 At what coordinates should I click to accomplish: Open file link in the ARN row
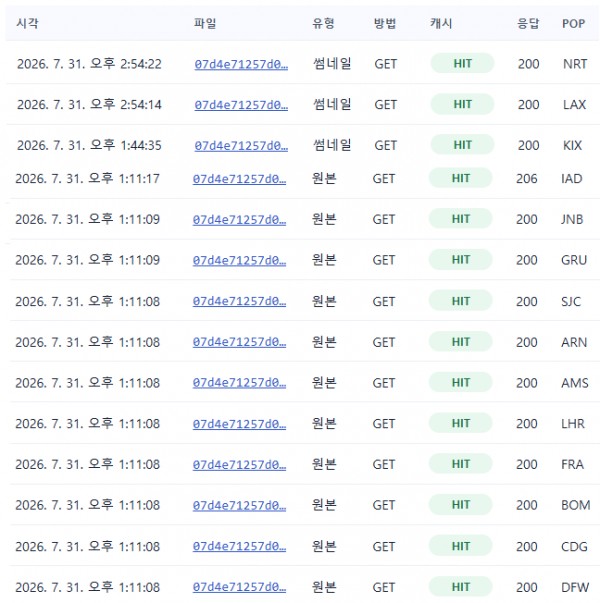[239, 342]
